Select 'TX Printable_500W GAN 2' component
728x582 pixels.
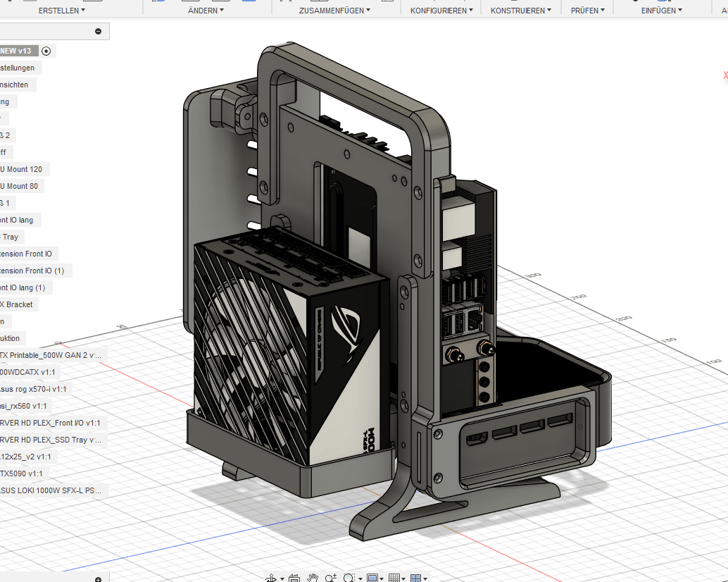pos(52,355)
